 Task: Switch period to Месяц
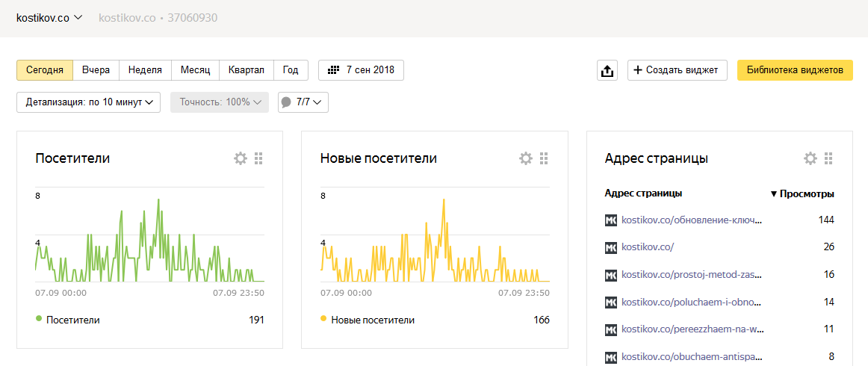(196, 70)
